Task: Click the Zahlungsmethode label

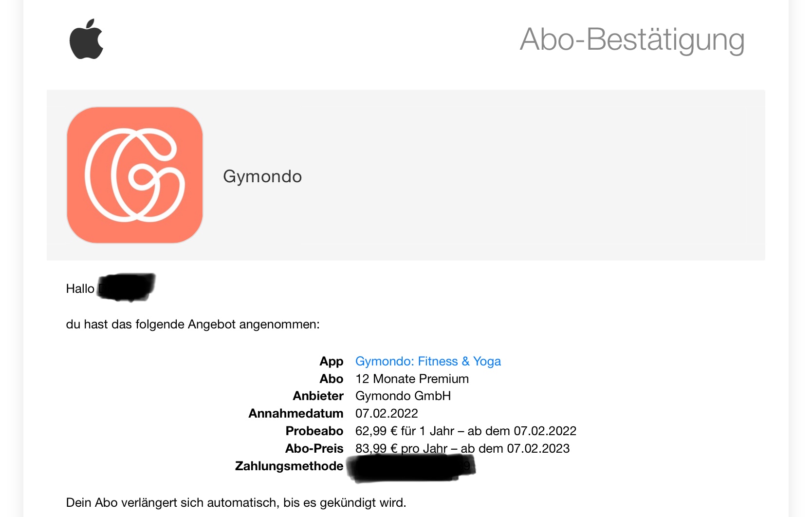Action: 289,466
